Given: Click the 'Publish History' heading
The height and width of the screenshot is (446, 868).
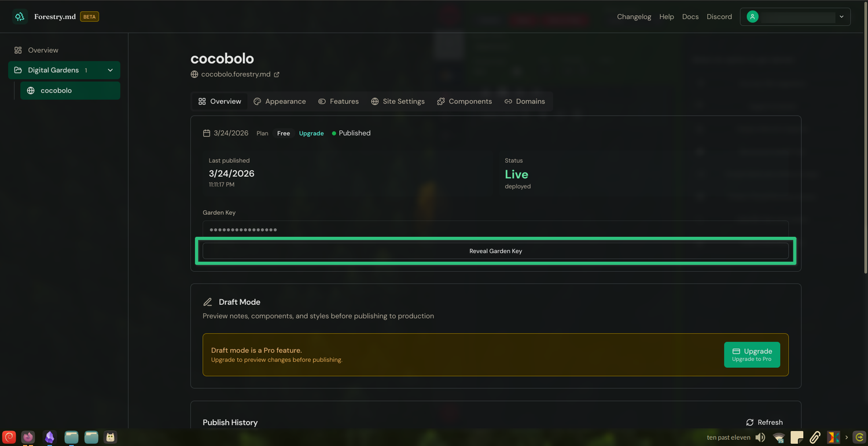Looking at the screenshot, I should 230,422.
